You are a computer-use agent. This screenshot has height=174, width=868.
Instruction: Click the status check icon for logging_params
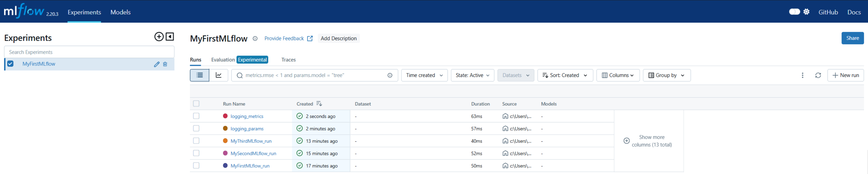click(x=299, y=129)
